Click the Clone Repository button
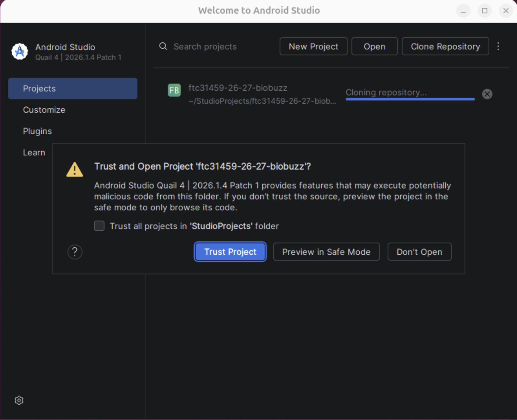The height and width of the screenshot is (420, 517). [445, 46]
